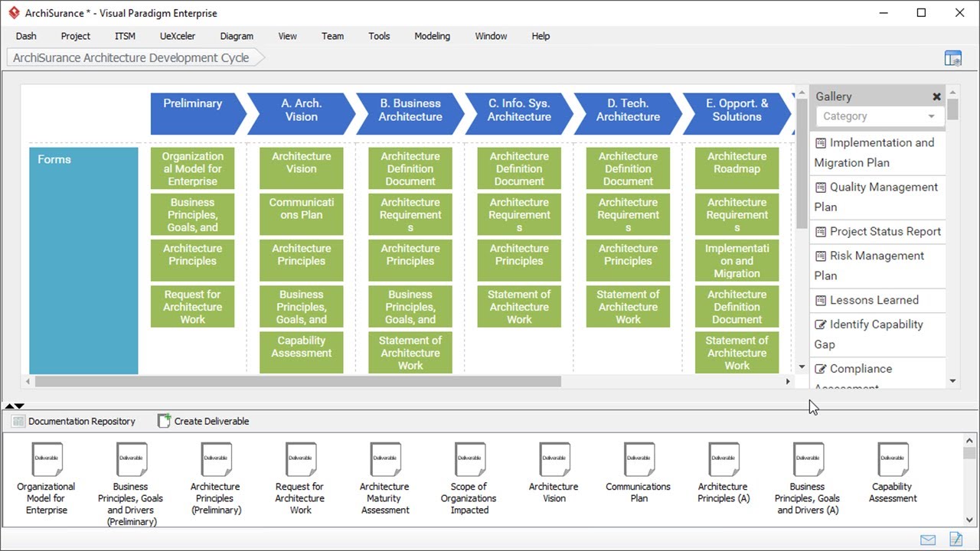This screenshot has height=551, width=980.
Task: Open the Modeling menu
Action: (x=432, y=36)
